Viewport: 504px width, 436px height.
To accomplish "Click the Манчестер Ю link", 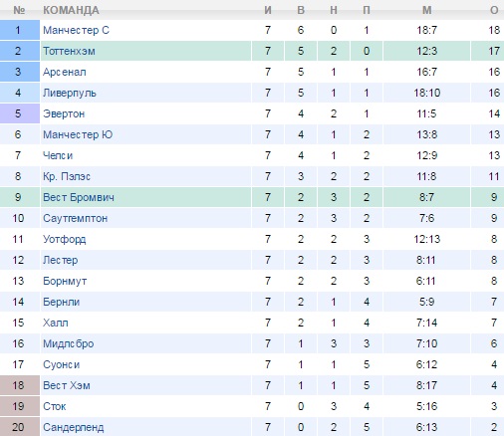I will tap(78, 134).
